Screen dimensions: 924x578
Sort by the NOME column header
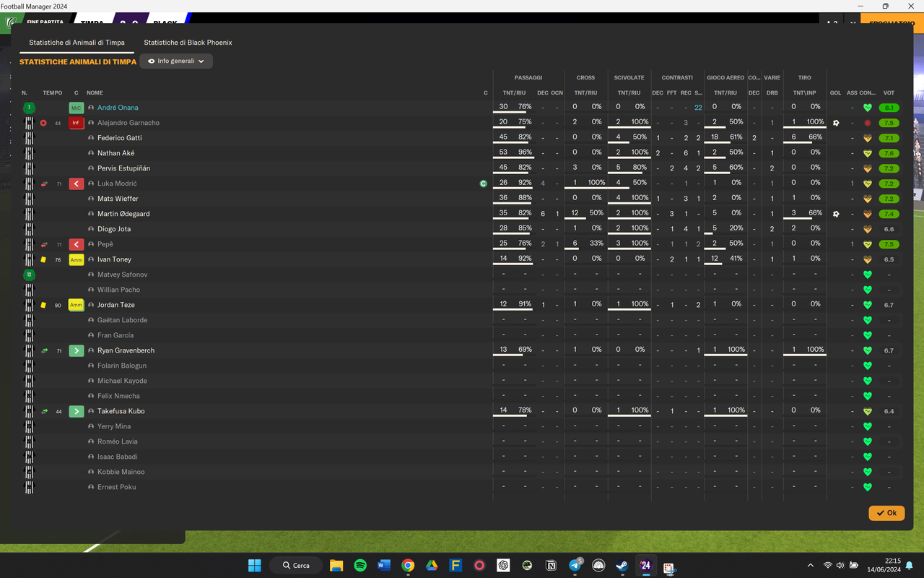coord(95,92)
